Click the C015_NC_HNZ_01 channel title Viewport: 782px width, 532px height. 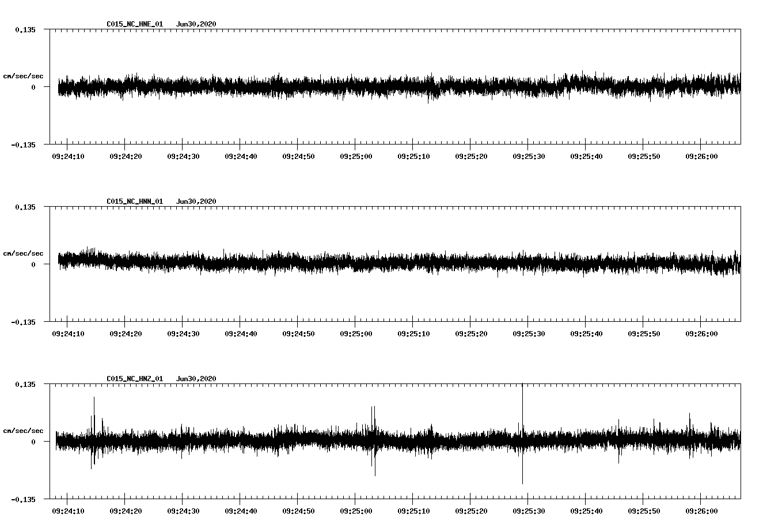135,379
